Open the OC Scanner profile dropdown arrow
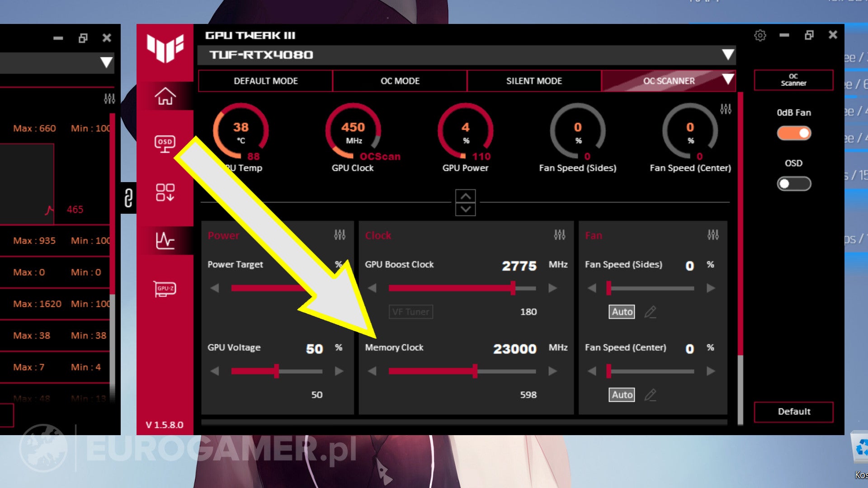868x488 pixels. click(x=727, y=80)
